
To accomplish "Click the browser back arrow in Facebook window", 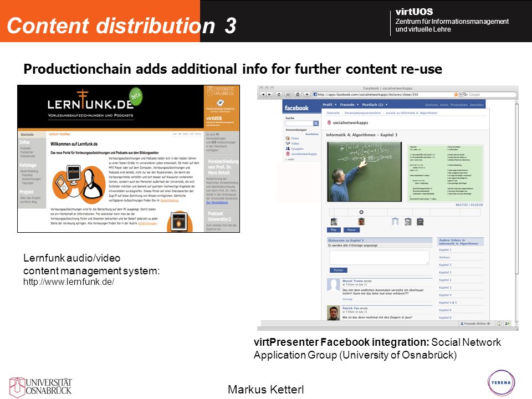I will pyautogui.click(x=263, y=94).
